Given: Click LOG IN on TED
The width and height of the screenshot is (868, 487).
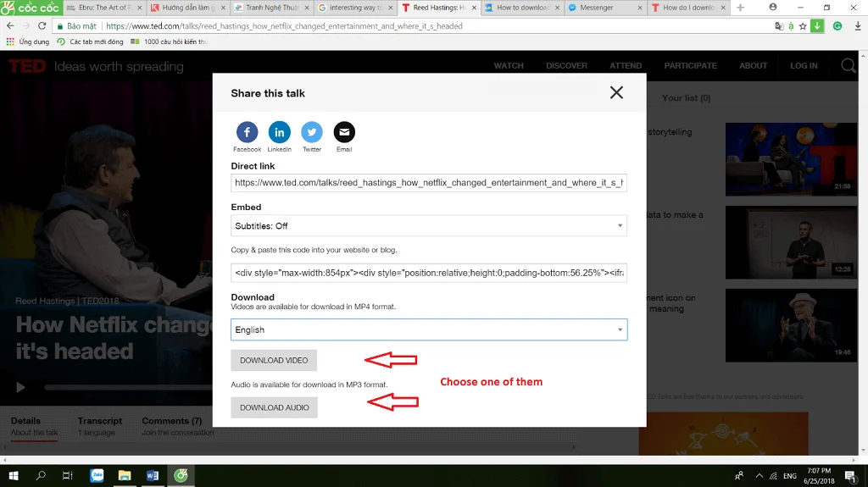Looking at the screenshot, I should coord(804,66).
